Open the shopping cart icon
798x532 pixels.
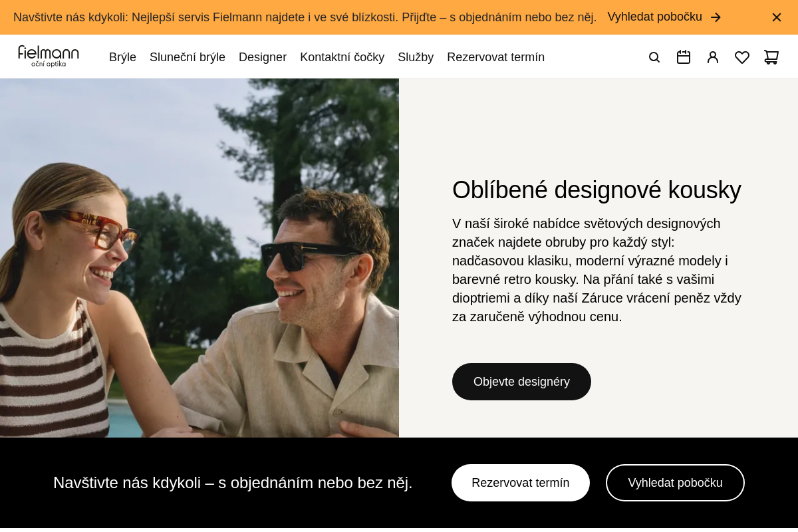(x=771, y=57)
